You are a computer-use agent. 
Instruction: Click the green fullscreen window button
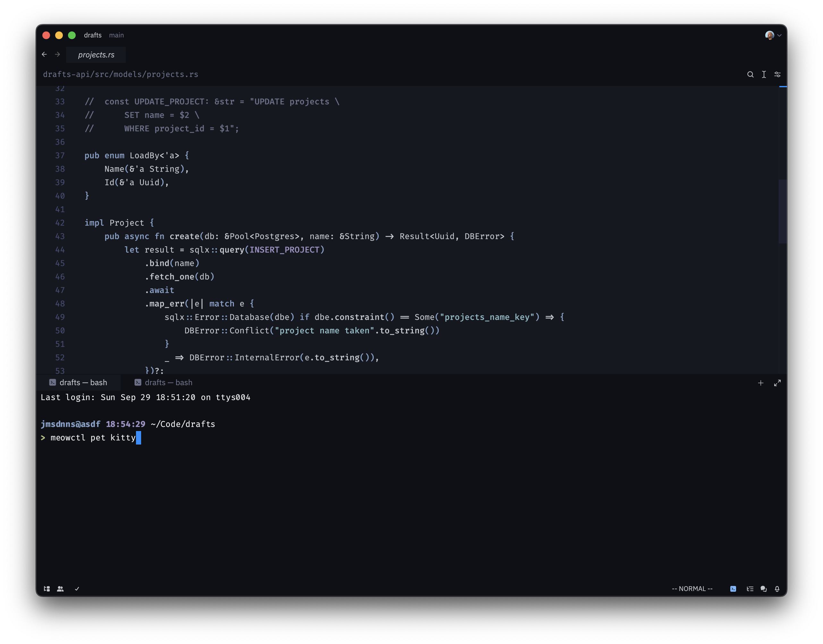pos(72,35)
